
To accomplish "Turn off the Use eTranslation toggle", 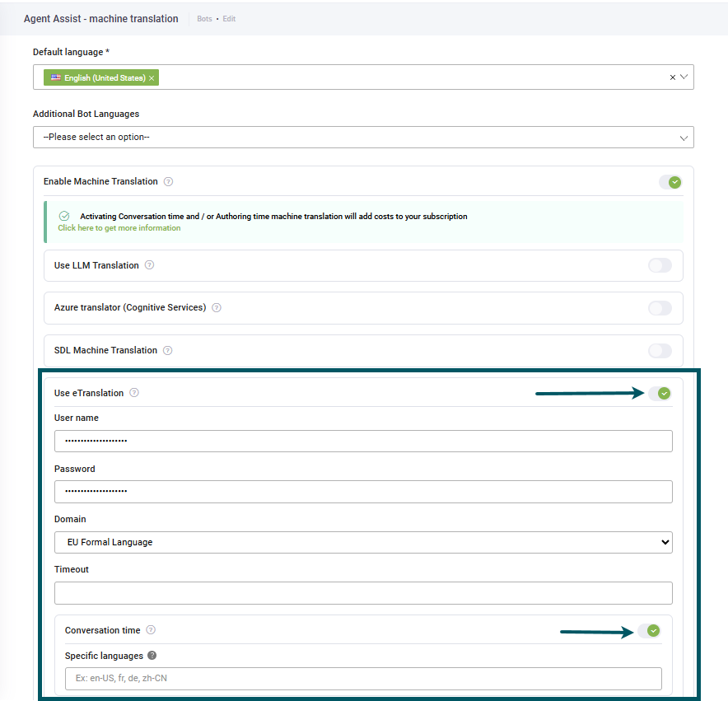I will point(660,394).
